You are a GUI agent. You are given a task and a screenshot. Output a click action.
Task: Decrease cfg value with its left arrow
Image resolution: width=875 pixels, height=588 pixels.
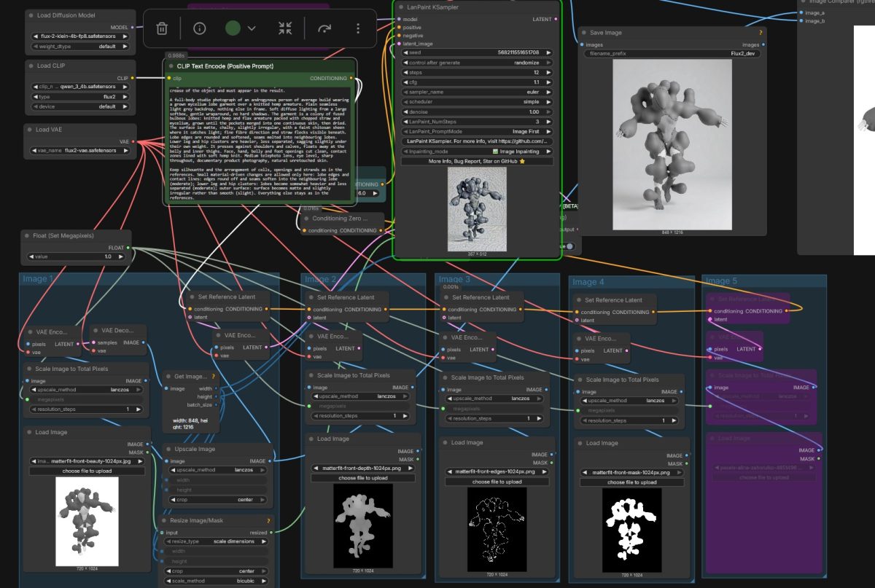tap(406, 82)
